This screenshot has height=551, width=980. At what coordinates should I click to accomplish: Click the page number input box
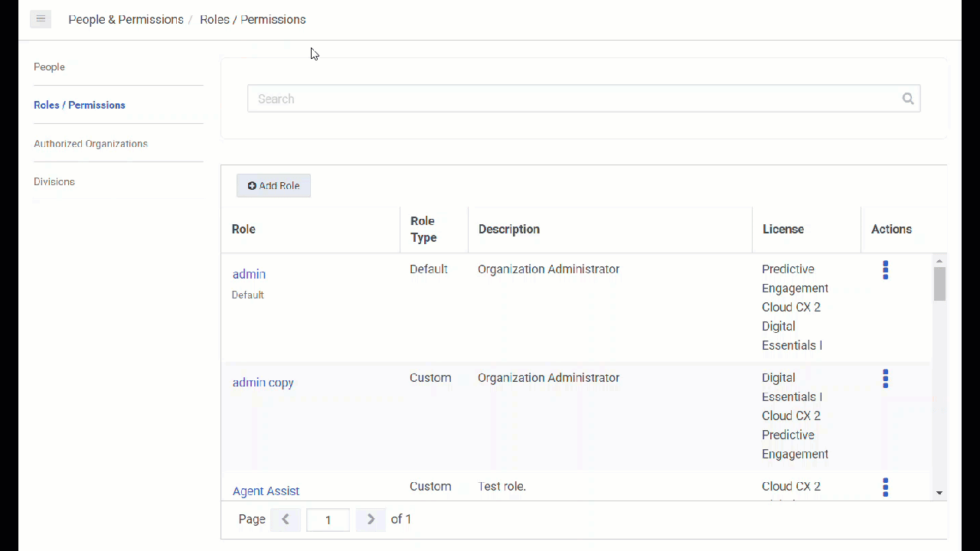pos(328,520)
